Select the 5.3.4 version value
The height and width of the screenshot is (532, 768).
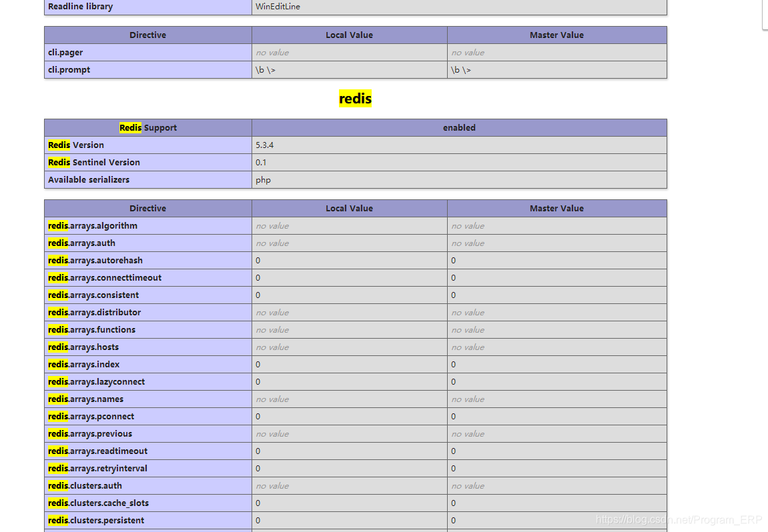click(x=264, y=145)
